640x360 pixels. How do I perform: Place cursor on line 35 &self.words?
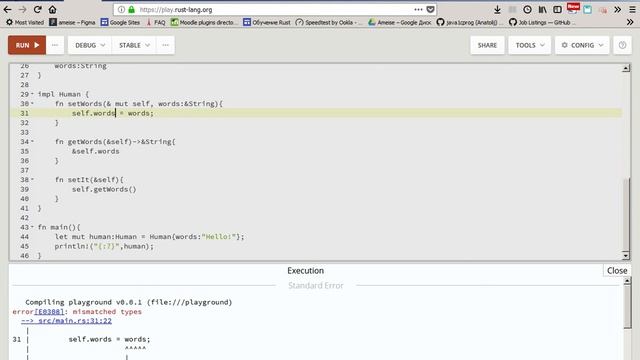pyautogui.click(x=96, y=151)
